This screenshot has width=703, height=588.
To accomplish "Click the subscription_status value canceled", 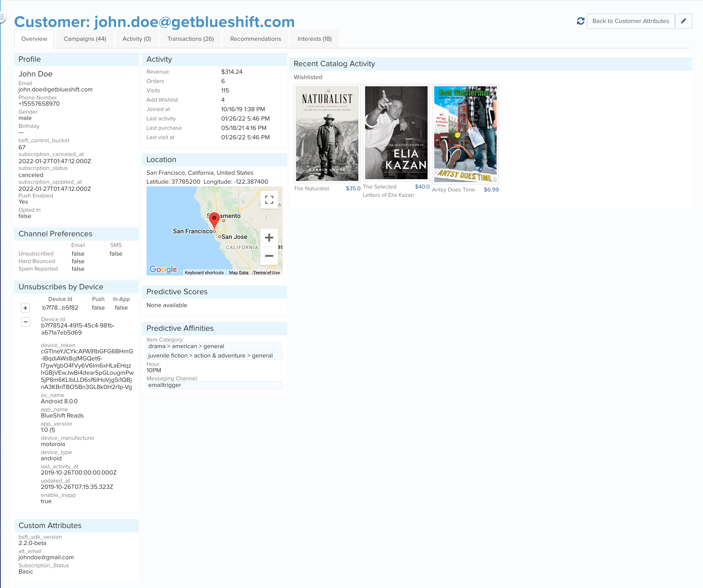I will 31,175.
